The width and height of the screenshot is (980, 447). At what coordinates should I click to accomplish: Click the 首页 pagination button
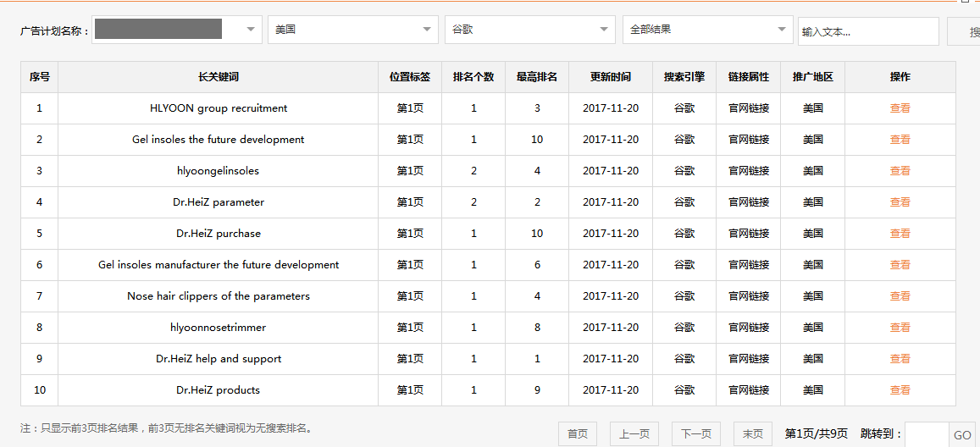(578, 434)
